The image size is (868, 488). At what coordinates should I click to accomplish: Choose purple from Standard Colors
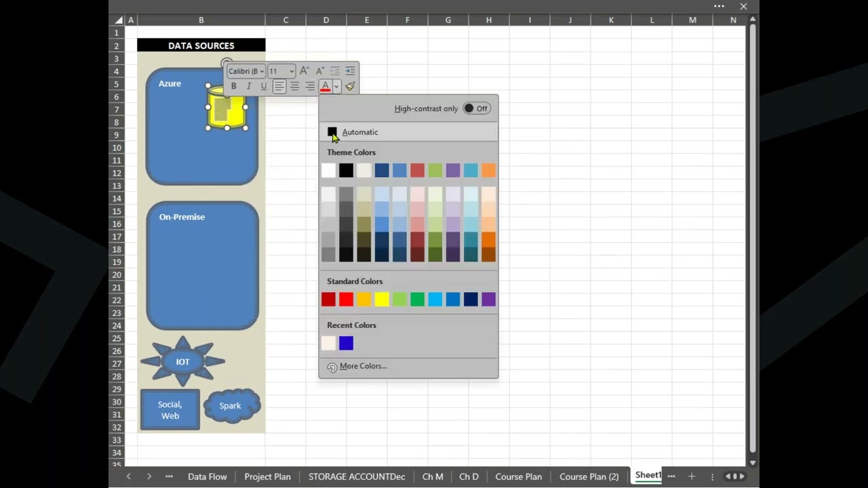pyautogui.click(x=489, y=300)
